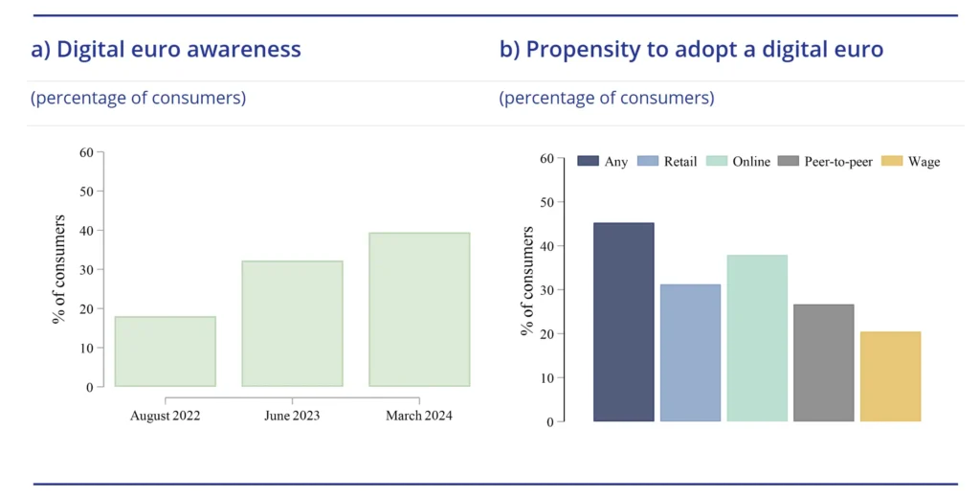The width and height of the screenshot is (980, 498).
Task: Click the yellow Wage legend swatch
Action: coord(891,161)
